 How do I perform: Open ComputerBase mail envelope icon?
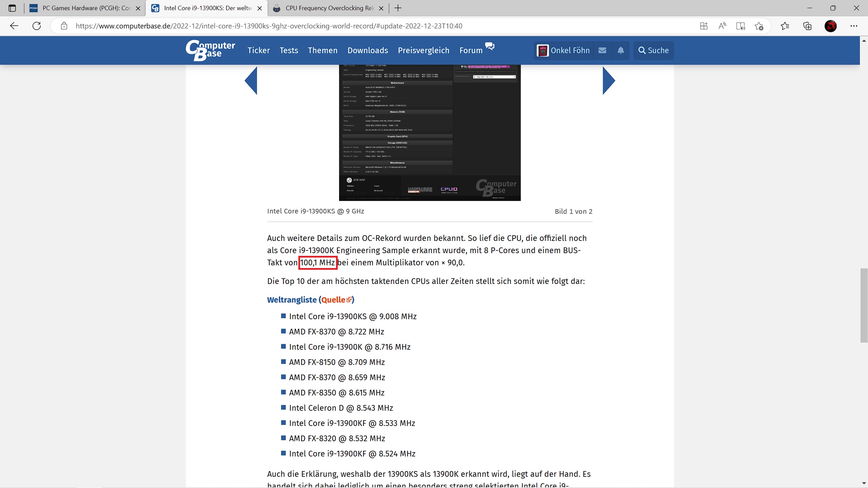click(602, 50)
